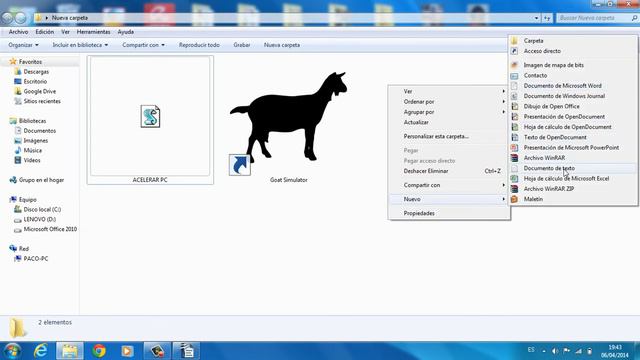Viewport: 640px width, 360px height.
Task: Select Red in the navigation pane
Action: point(19,249)
